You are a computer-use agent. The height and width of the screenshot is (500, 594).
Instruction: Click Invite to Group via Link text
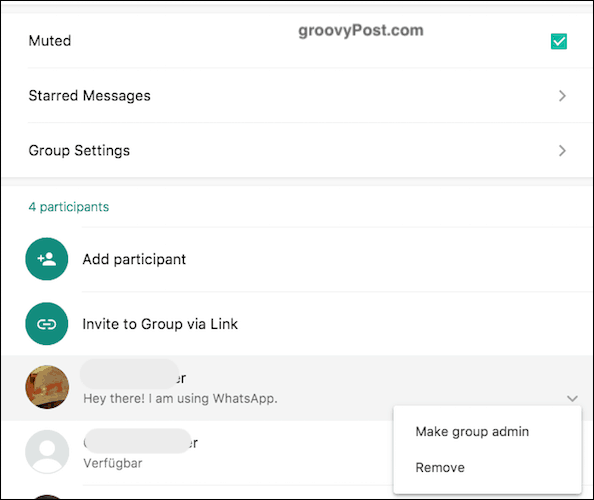[160, 324]
